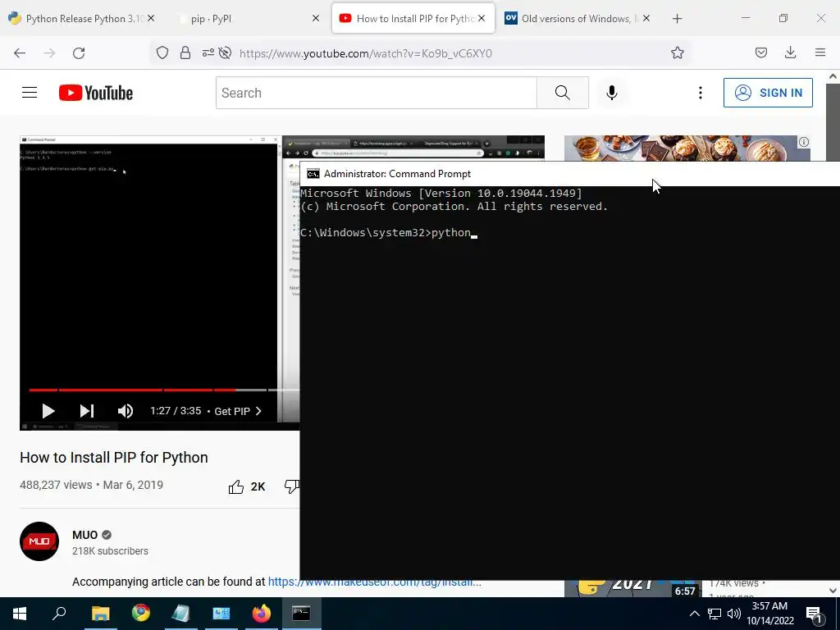Open the tracking protection shield icon
The height and width of the screenshot is (630, 840).
(162, 52)
